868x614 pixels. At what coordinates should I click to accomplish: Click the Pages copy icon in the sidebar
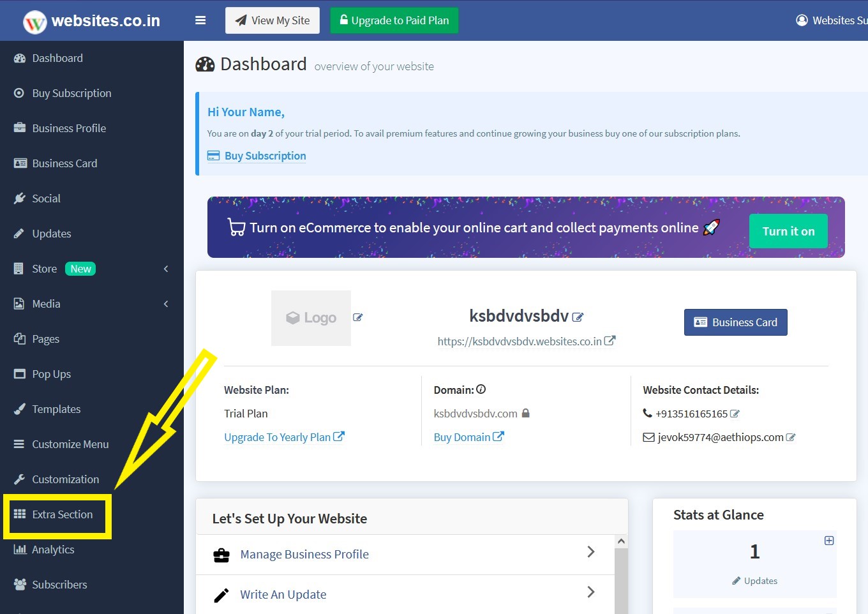[20, 339]
